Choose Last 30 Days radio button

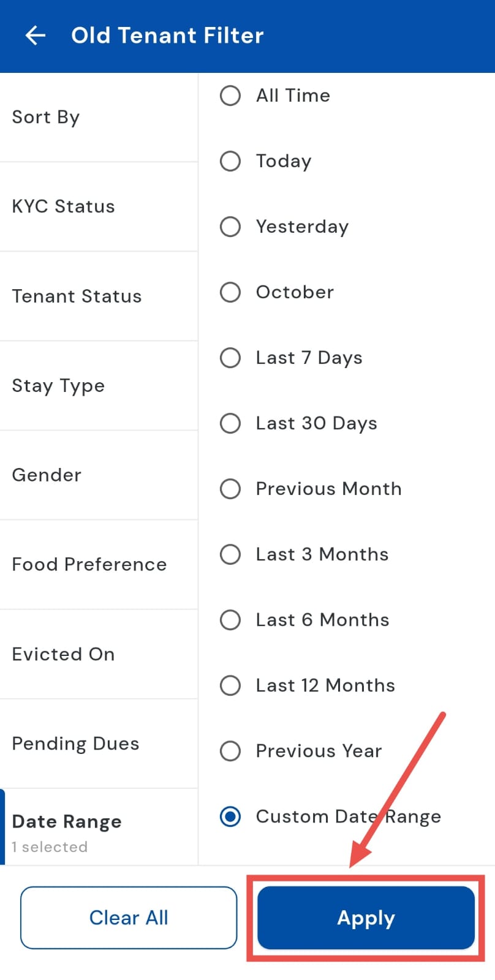coord(230,423)
